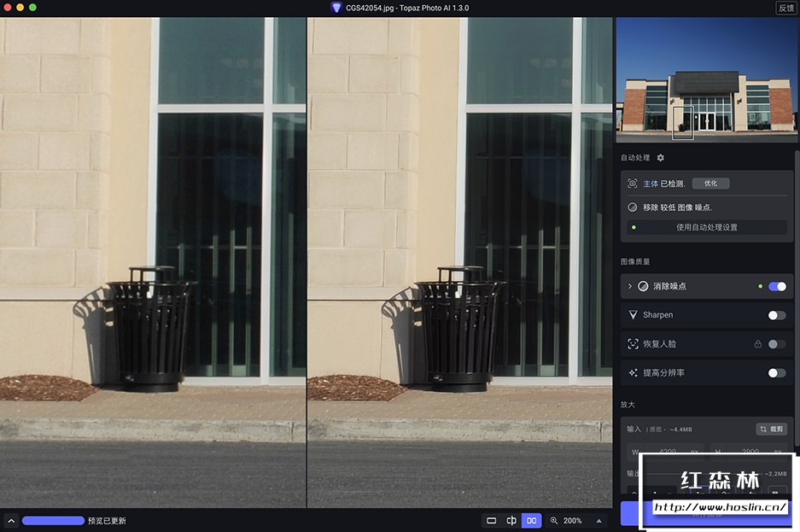Click the 自动处理 section label
The image size is (800, 532).
(x=635, y=158)
